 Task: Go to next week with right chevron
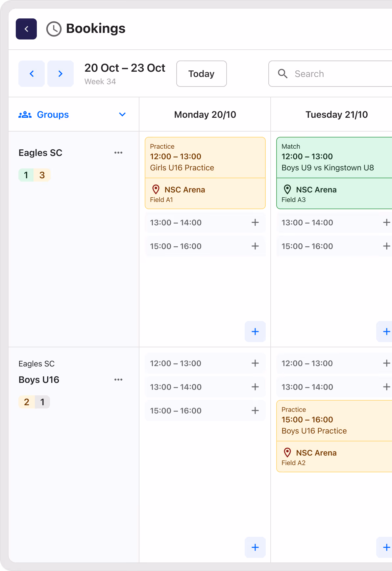(x=61, y=74)
